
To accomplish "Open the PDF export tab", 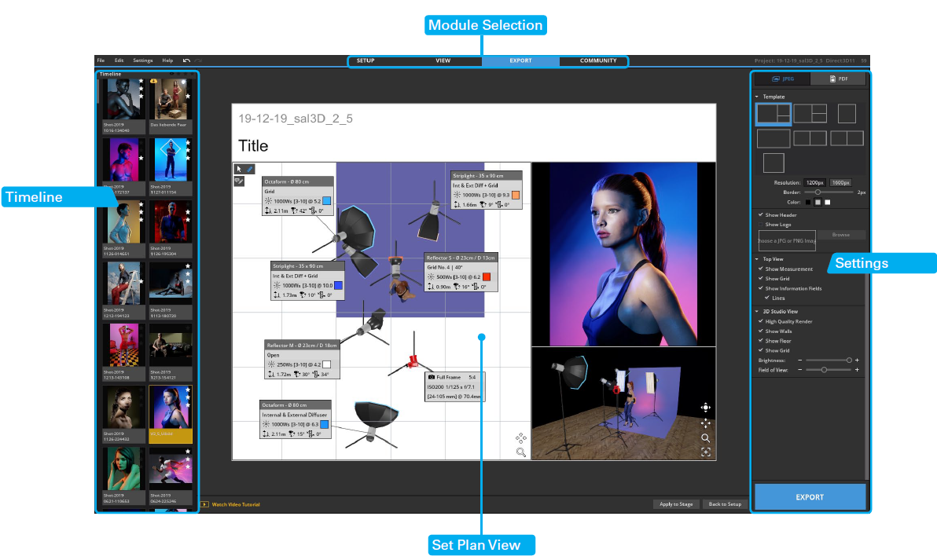I will click(838, 79).
